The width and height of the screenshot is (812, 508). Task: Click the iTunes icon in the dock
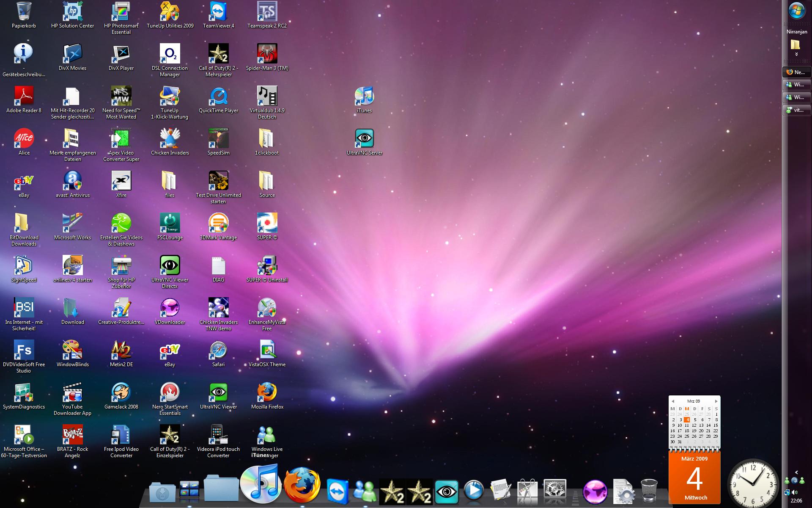(261, 483)
